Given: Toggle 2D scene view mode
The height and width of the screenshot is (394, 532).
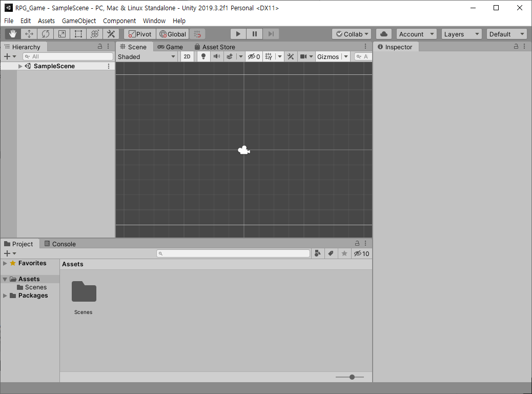Looking at the screenshot, I should (187, 57).
